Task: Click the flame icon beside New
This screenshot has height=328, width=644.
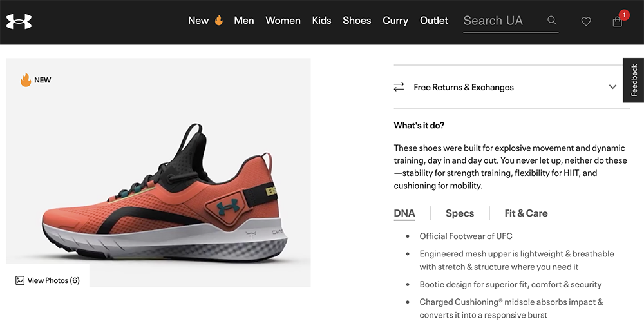Action: coord(219,21)
